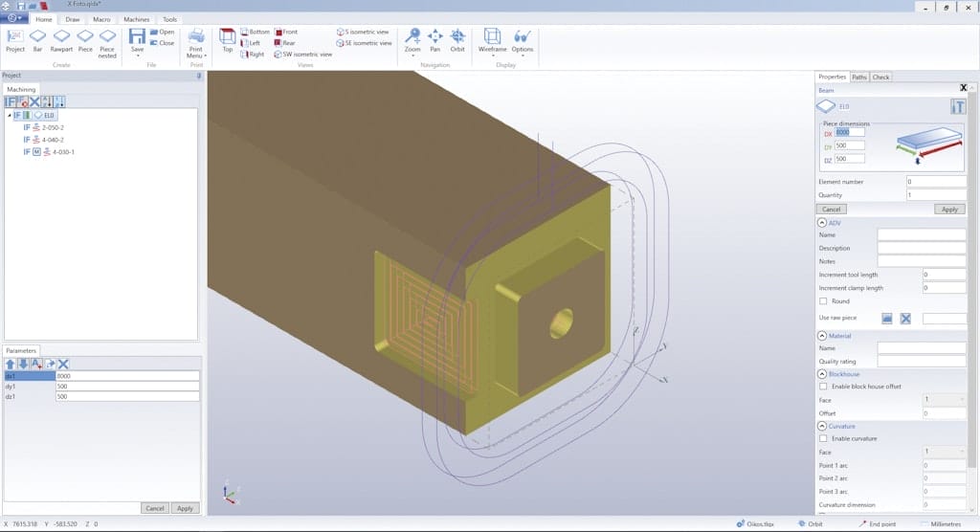Click the Element number input field
The width and height of the screenshot is (980, 532).
(935, 181)
